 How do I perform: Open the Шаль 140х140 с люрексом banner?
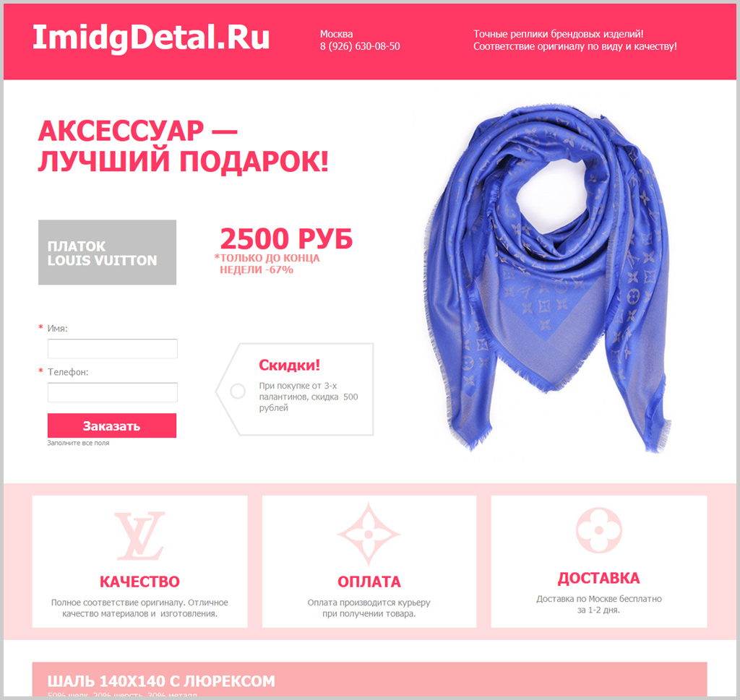(369, 679)
